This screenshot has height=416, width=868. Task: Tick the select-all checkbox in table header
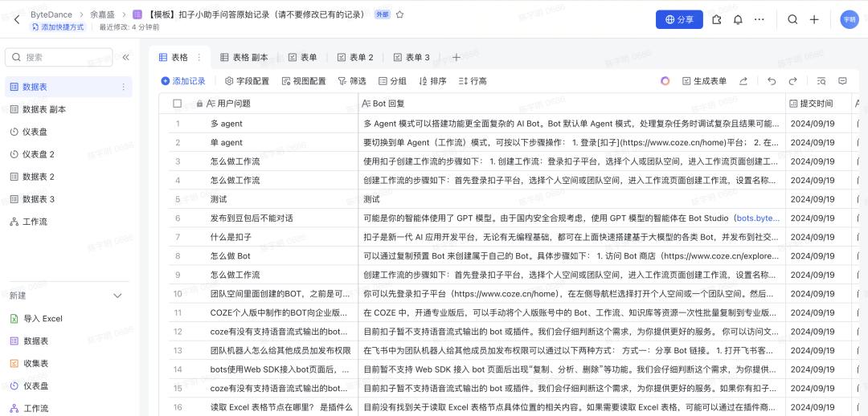click(x=177, y=104)
